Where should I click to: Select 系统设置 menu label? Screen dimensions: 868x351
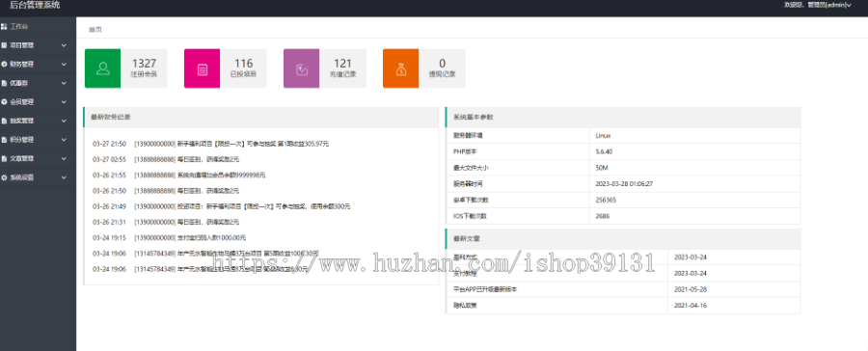point(21,177)
